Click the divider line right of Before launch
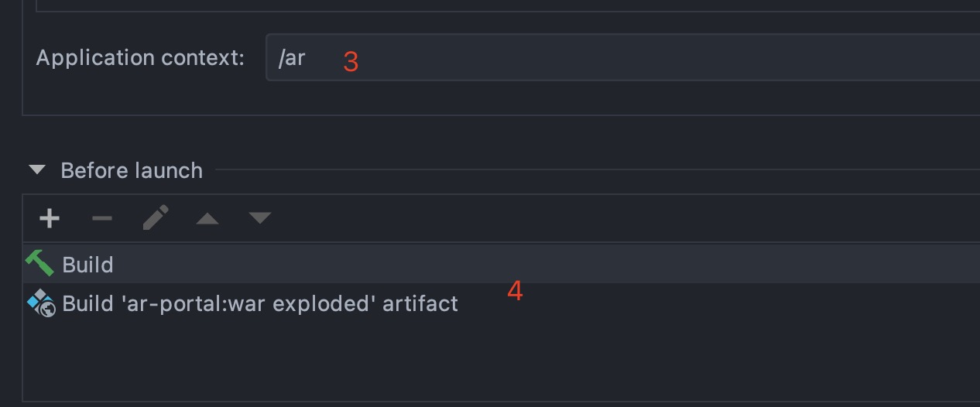The width and height of the screenshot is (980, 407). (596, 170)
